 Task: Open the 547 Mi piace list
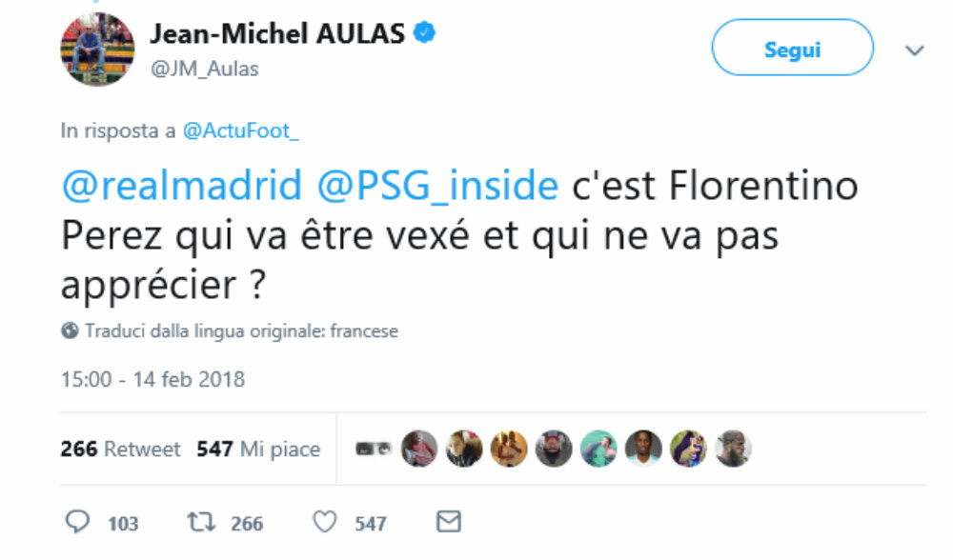click(258, 449)
